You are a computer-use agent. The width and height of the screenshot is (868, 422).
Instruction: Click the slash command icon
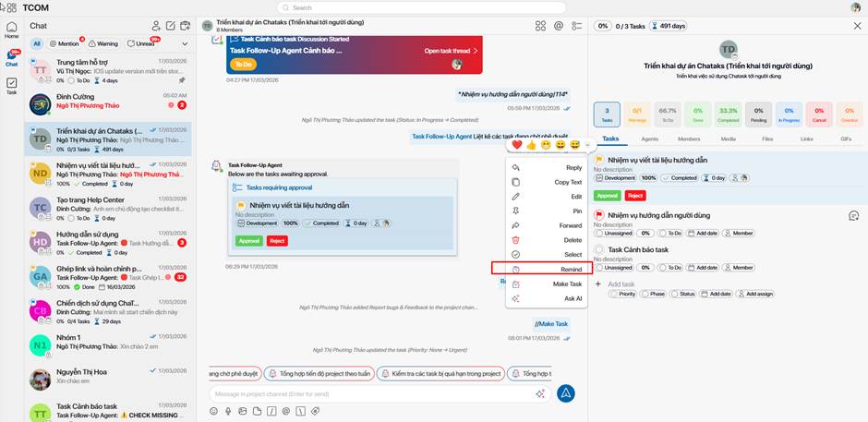[271, 411]
